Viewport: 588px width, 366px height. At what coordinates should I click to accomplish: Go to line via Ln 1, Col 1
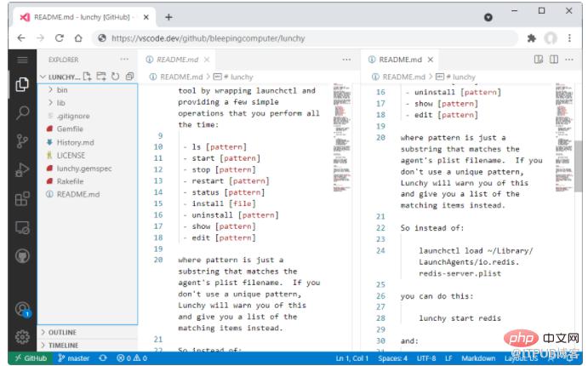pyautogui.click(x=351, y=358)
